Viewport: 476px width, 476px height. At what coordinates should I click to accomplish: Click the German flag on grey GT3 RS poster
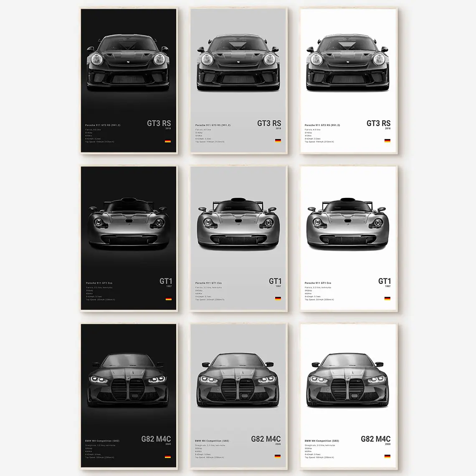[278, 140]
